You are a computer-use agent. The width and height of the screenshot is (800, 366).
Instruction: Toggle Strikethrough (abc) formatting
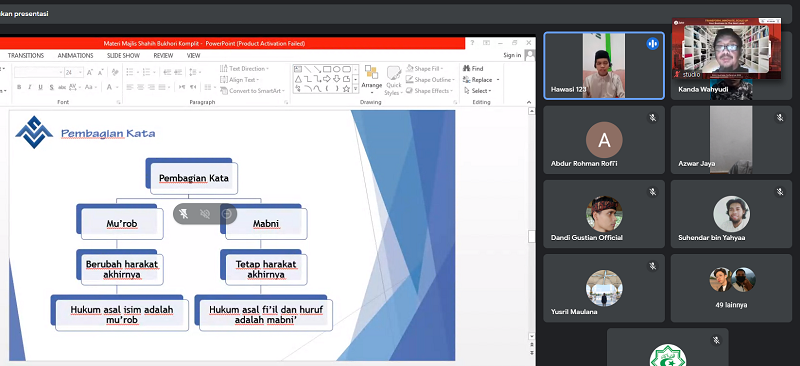62,87
